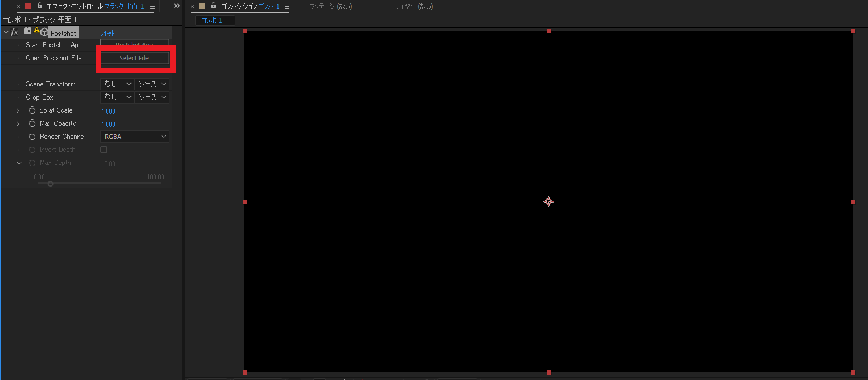This screenshot has width=868, height=380.
Task: Toggle the fx switch for Postshot effect
Action: click(15, 32)
